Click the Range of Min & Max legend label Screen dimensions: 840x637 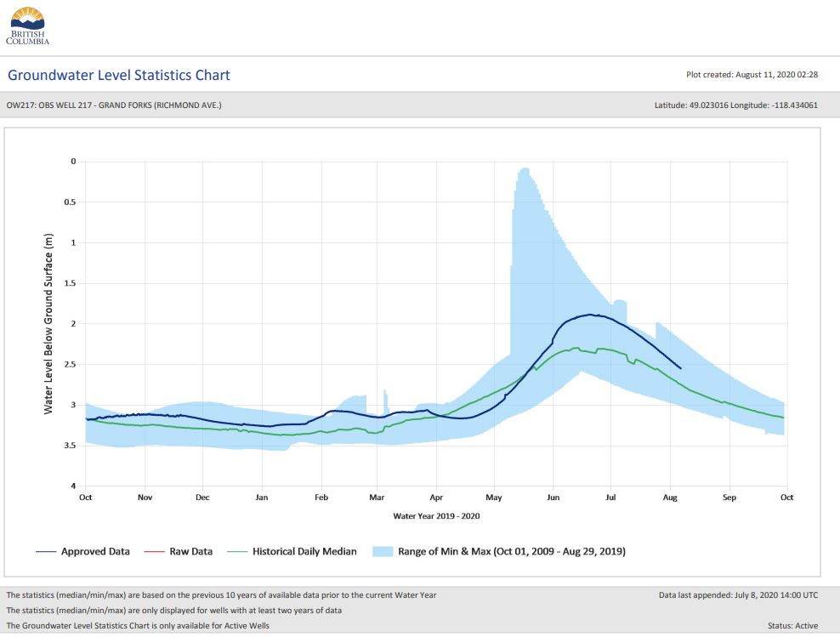click(512, 552)
